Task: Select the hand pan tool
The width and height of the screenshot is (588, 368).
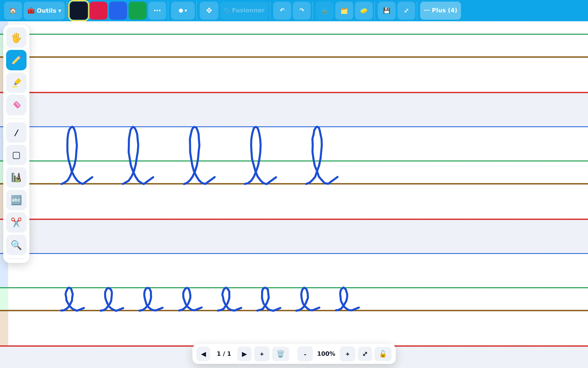Action: click(16, 38)
